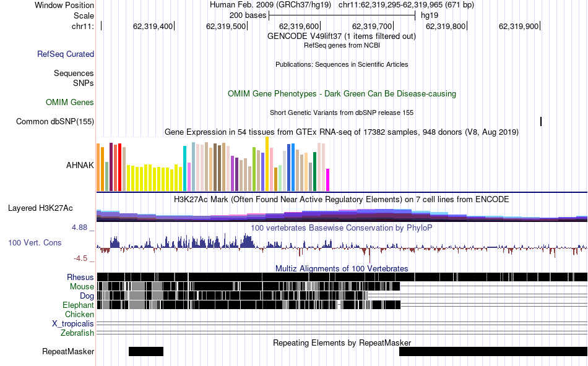Click the SNP marker in dbSNP track
Screen dimensions: 588x366
[541, 121]
